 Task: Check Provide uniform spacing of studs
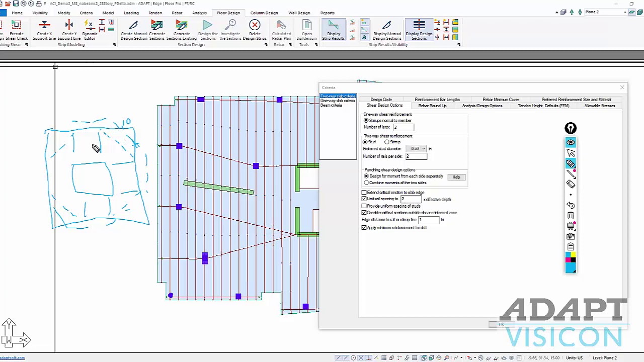point(364,206)
